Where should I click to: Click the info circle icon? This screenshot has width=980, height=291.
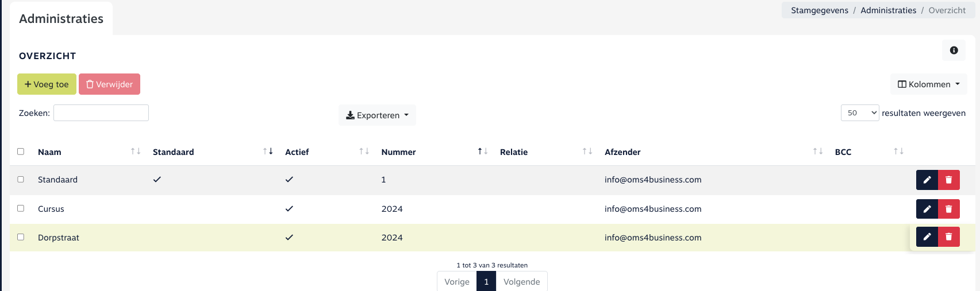(954, 51)
